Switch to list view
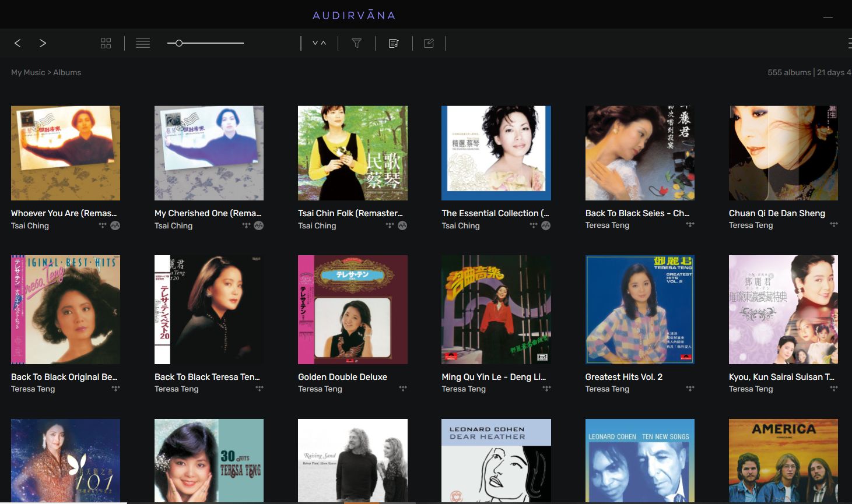 pos(143,43)
